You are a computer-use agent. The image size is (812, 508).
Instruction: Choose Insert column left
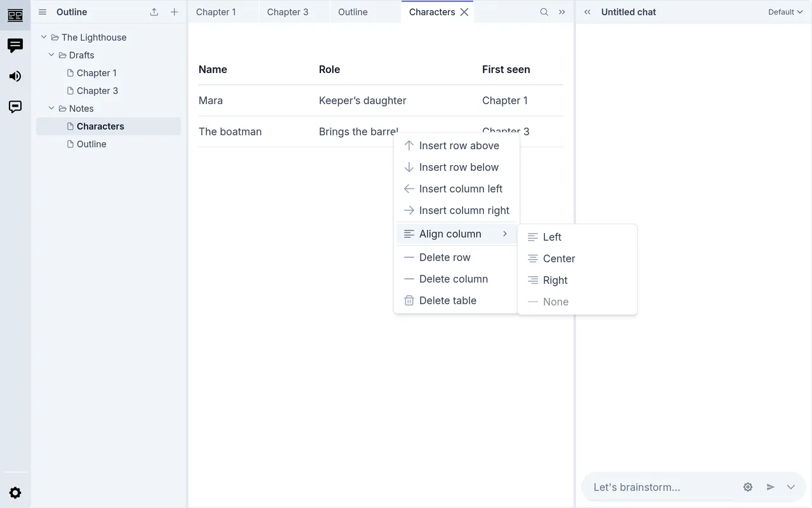click(x=457, y=189)
